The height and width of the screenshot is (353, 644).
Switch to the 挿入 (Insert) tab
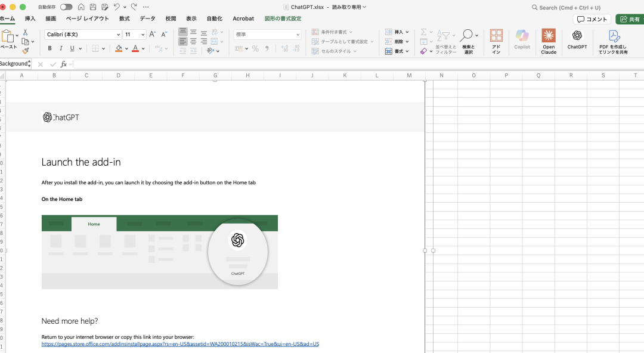pyautogui.click(x=30, y=18)
